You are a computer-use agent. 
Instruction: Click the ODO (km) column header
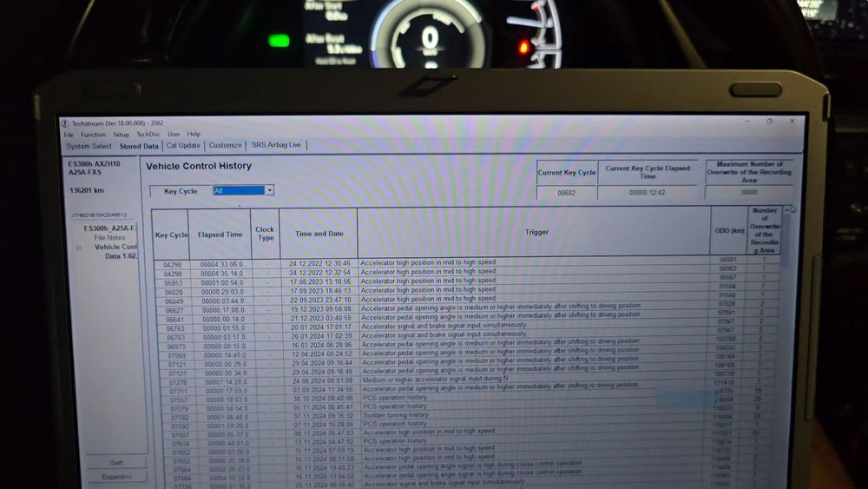click(x=729, y=230)
